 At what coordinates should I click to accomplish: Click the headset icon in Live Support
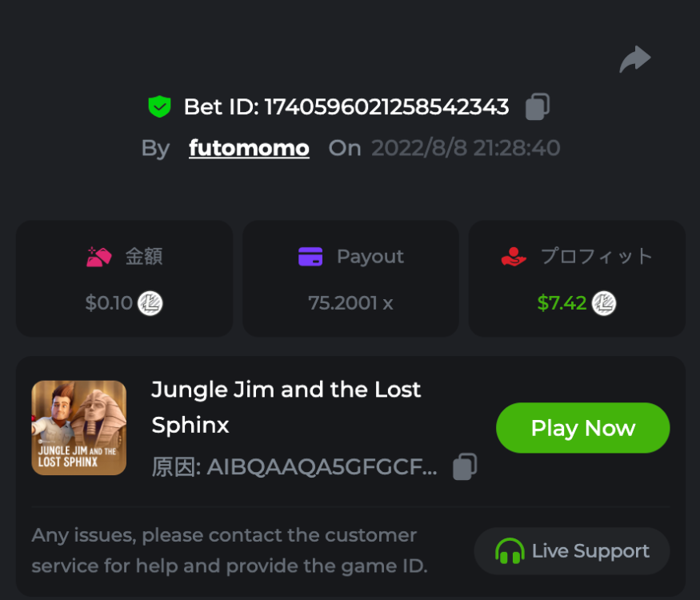510,551
